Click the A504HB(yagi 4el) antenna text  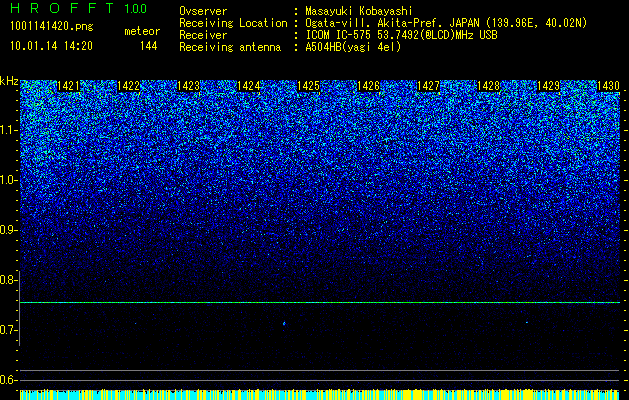point(353,47)
